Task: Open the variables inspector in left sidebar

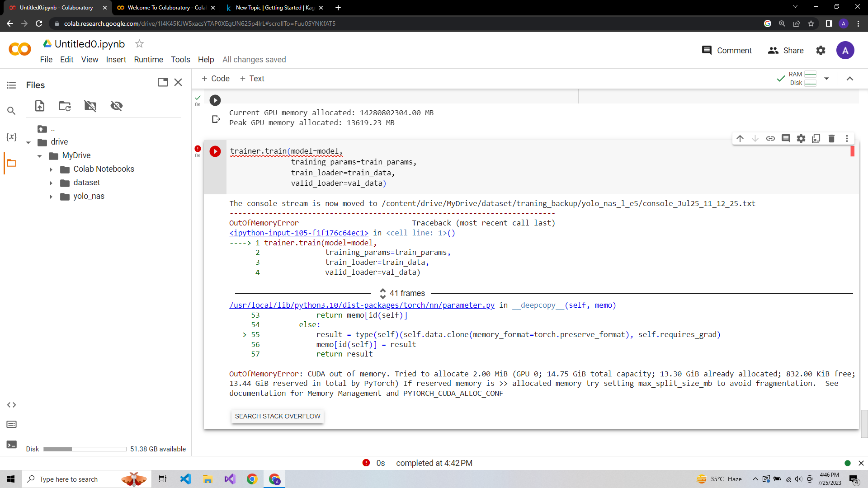Action: [x=12, y=136]
